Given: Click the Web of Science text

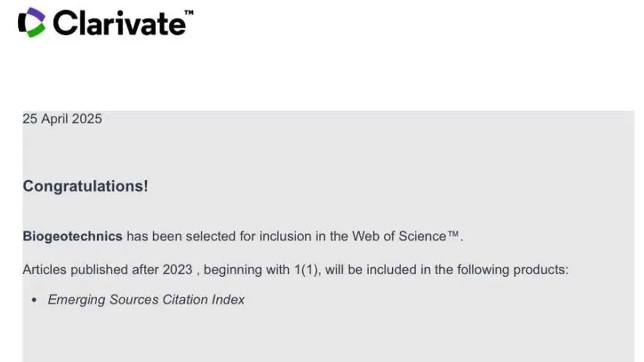Looking at the screenshot, I should point(399,236).
